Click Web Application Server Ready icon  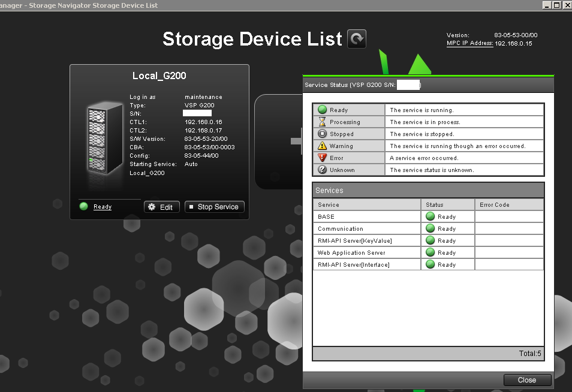(x=430, y=253)
